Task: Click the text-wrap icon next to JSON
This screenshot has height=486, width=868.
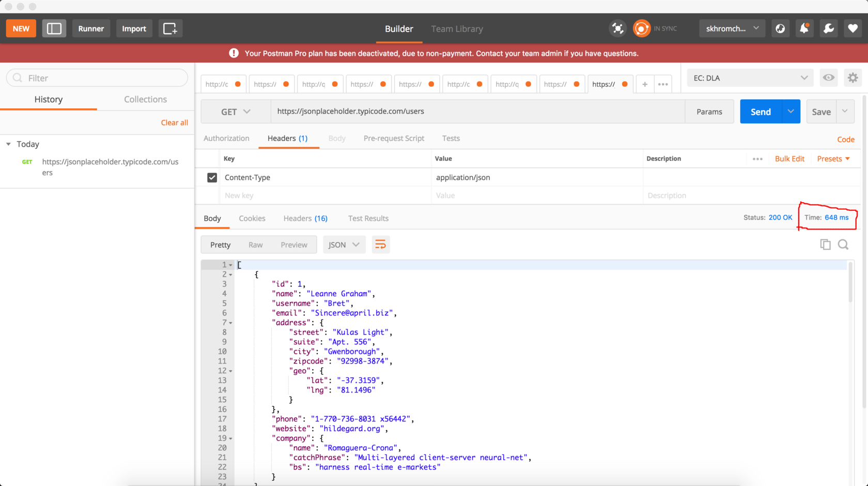Action: [381, 244]
